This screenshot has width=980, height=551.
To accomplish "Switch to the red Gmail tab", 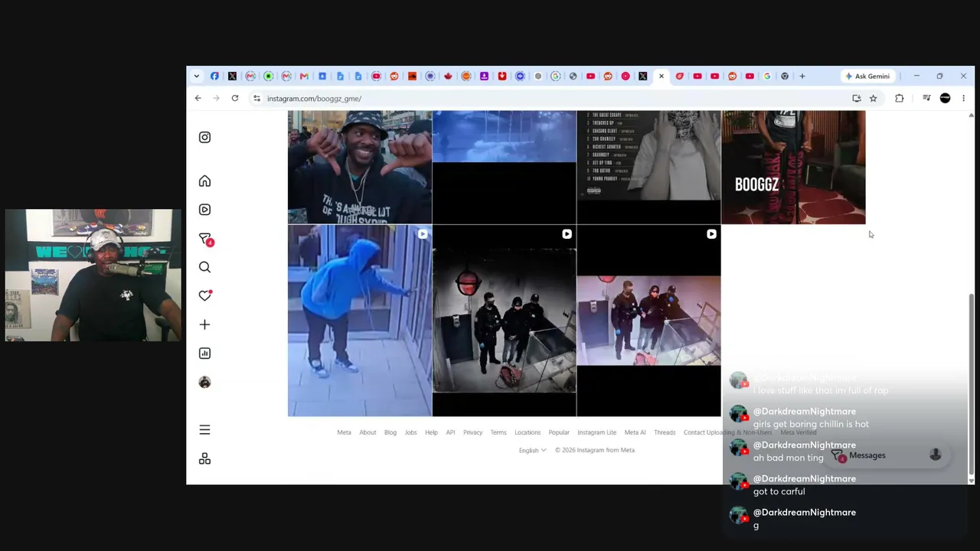I will (304, 76).
